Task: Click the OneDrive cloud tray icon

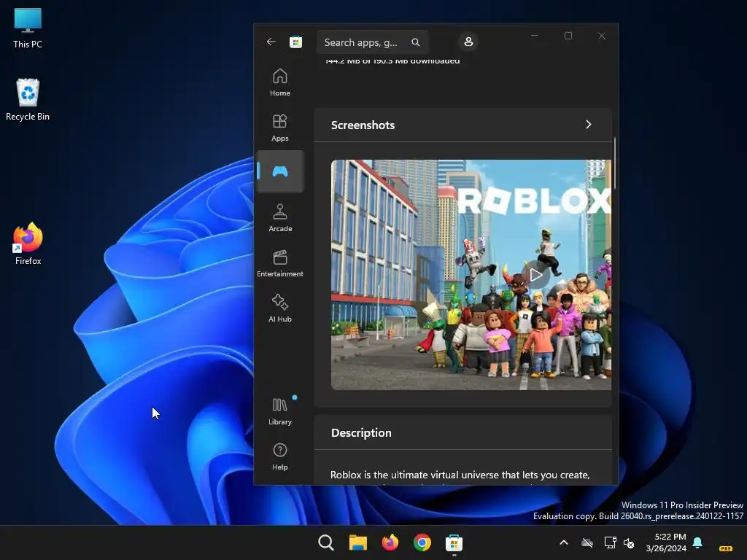Action: pos(587,542)
